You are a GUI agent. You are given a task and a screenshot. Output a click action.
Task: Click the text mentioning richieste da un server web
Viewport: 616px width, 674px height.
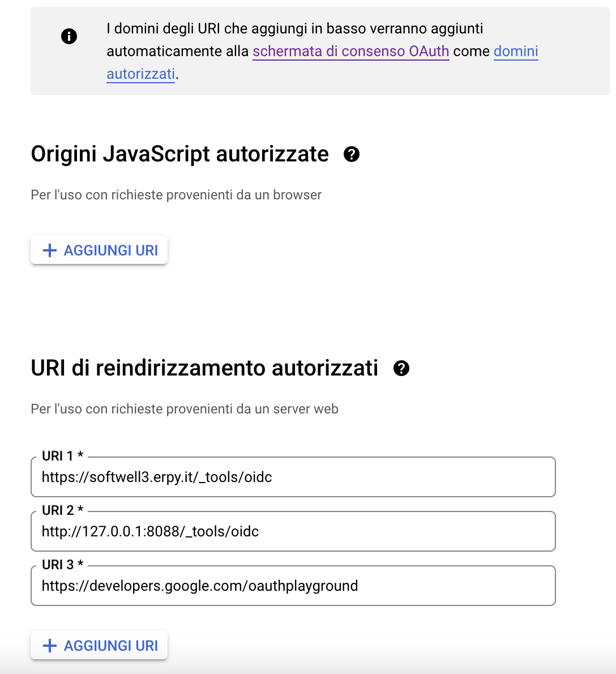[x=185, y=409]
